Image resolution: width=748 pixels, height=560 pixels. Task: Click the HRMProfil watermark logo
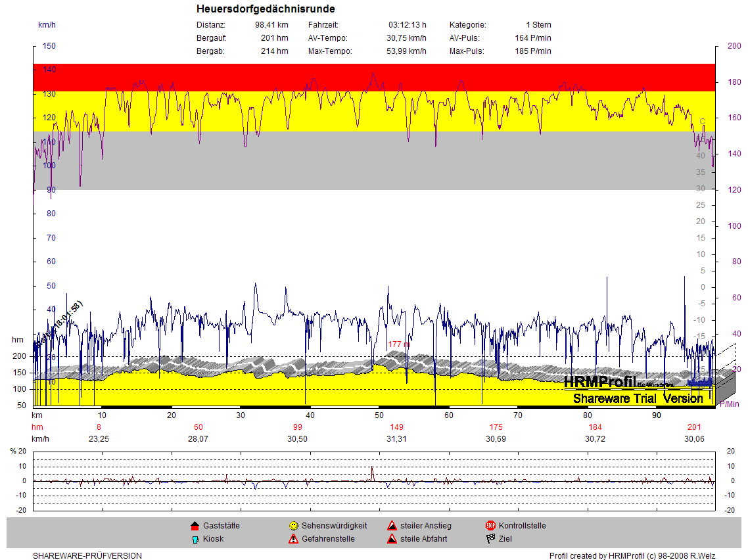(599, 382)
